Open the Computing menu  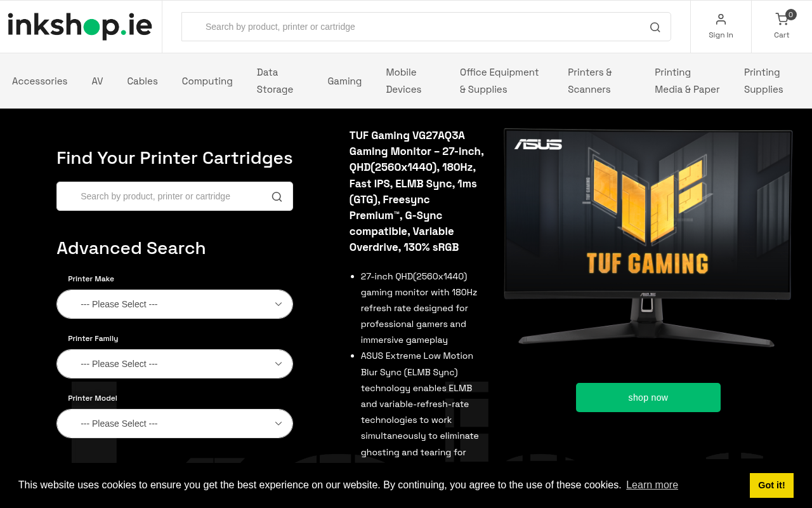(x=207, y=81)
